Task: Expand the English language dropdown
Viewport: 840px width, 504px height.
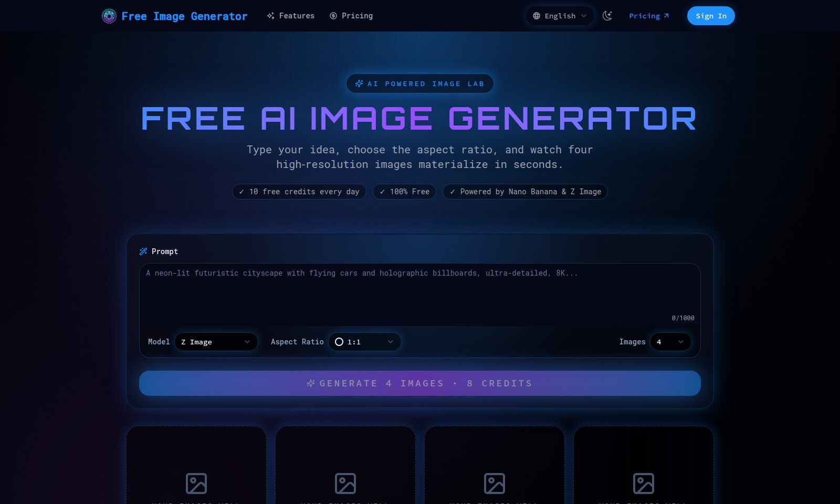Action: [x=560, y=16]
